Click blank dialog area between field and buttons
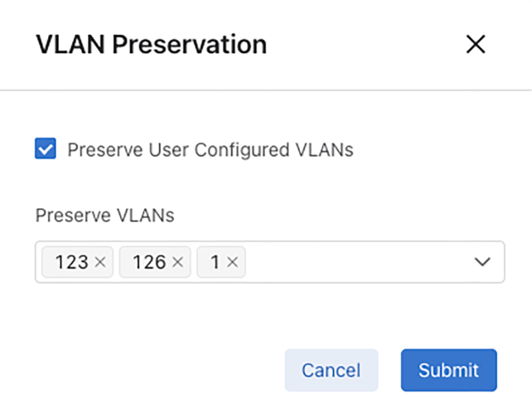 (266, 315)
